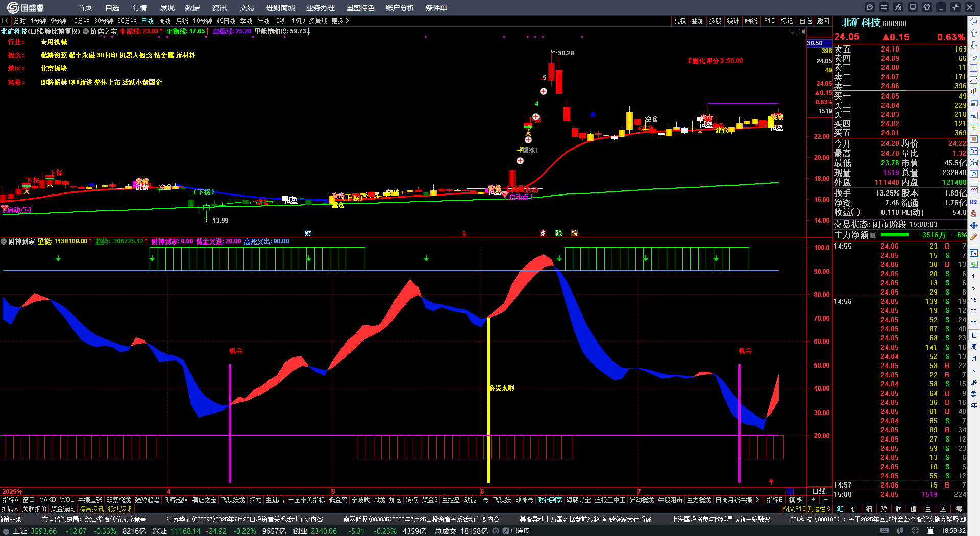Click the green 主力净额 progress bar

pyautogui.click(x=895, y=235)
